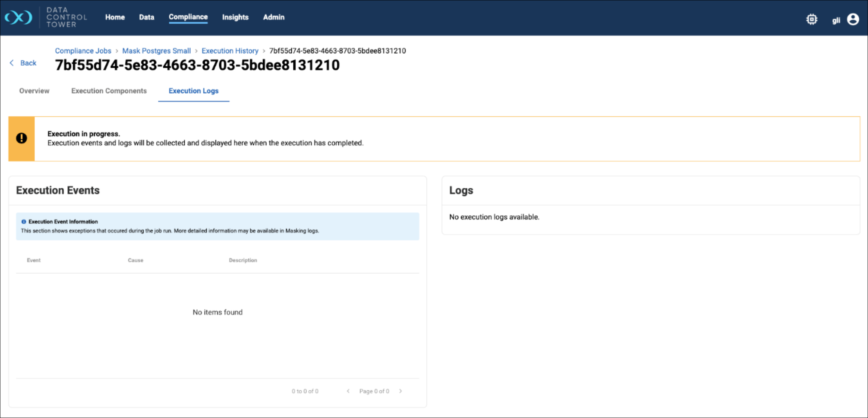Screen dimensions: 868x418
Task: Follow the Compliance Jobs breadcrumb link
Action: (83, 51)
